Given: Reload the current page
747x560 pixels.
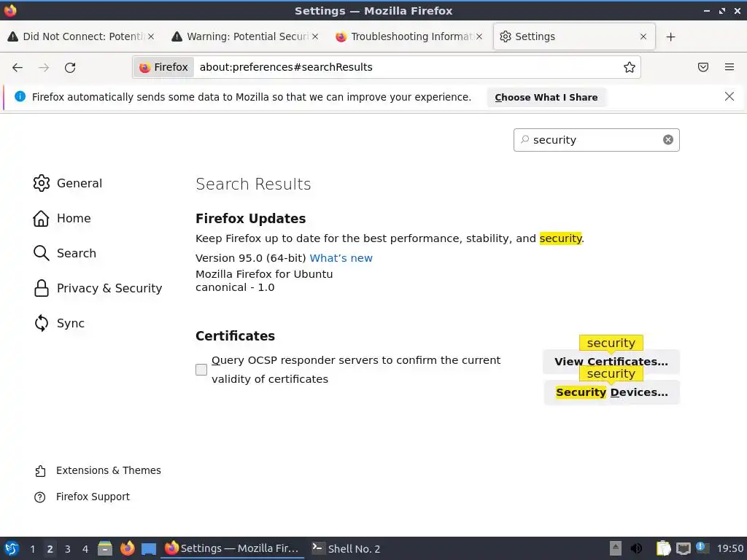Looking at the screenshot, I should click(x=70, y=67).
